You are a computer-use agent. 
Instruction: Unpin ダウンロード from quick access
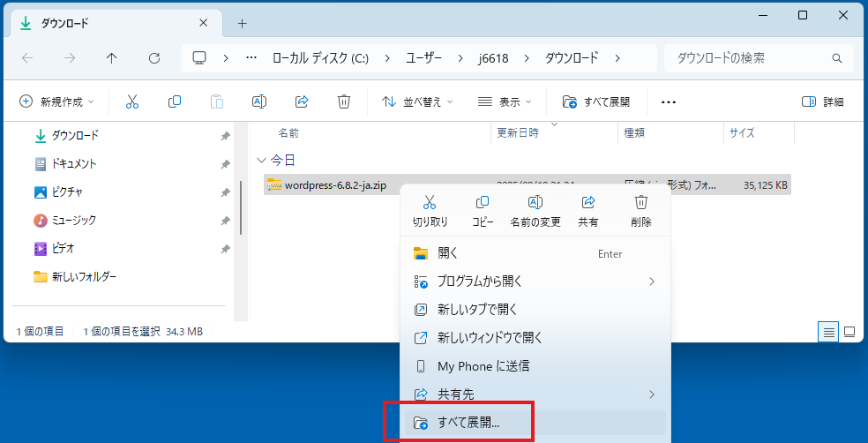[x=225, y=136]
